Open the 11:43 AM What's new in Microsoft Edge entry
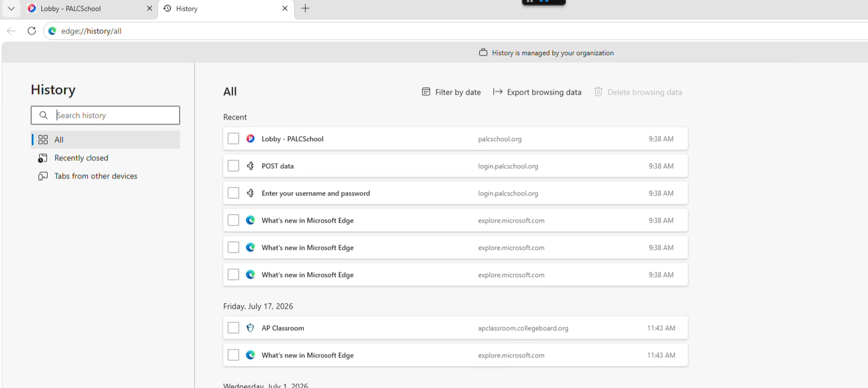 tap(456, 355)
